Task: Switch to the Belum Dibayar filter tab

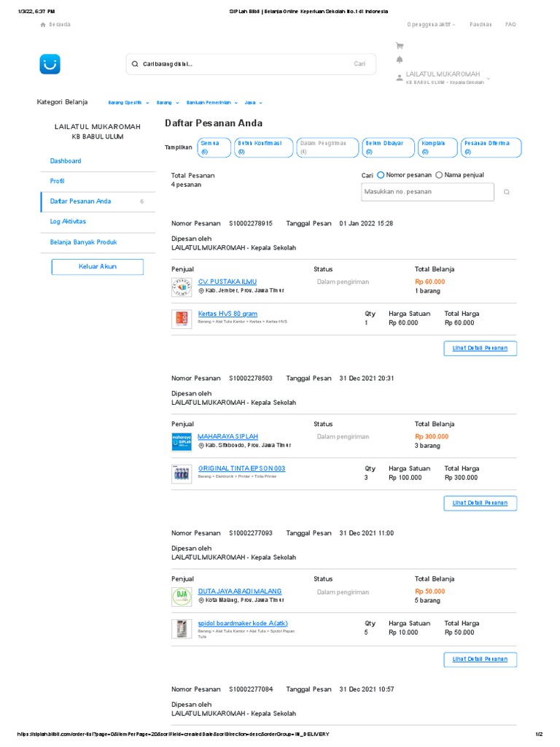Action: [x=389, y=147]
